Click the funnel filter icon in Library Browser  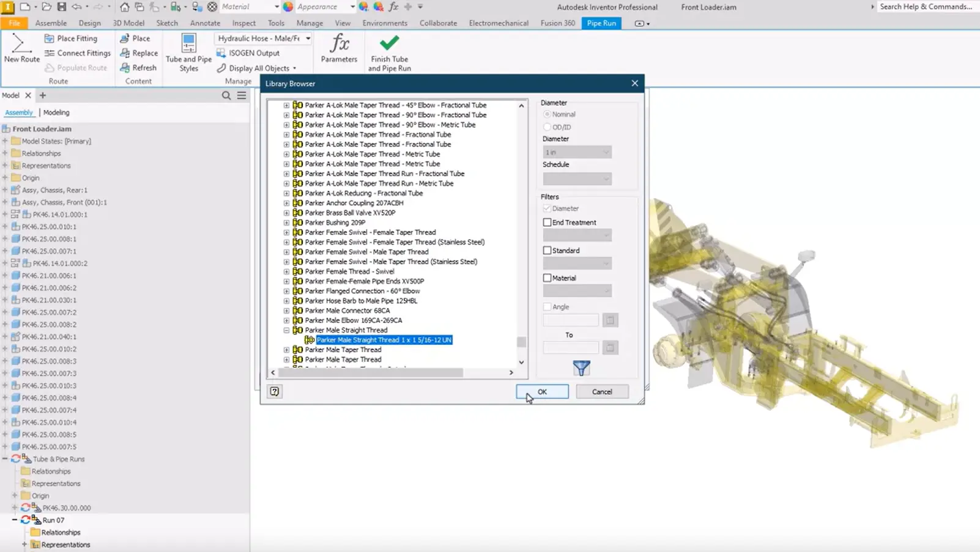click(581, 367)
